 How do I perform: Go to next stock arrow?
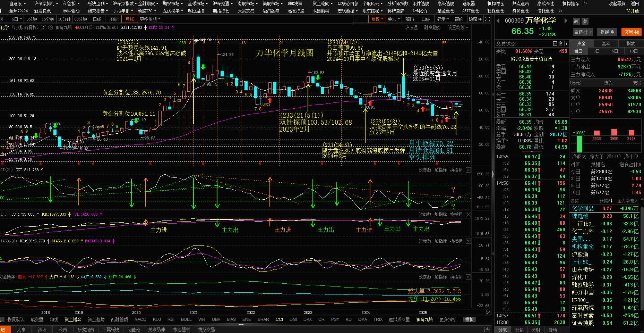coord(566,21)
